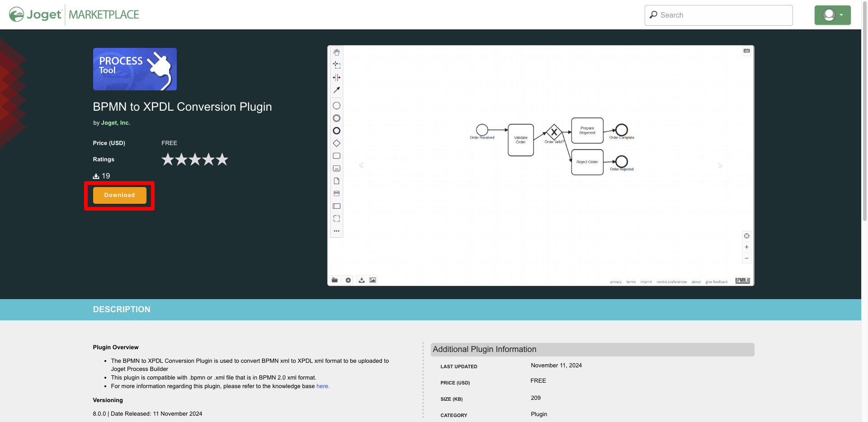Zoom out with the minus control
Screen dimensions: 868x422
(747, 258)
